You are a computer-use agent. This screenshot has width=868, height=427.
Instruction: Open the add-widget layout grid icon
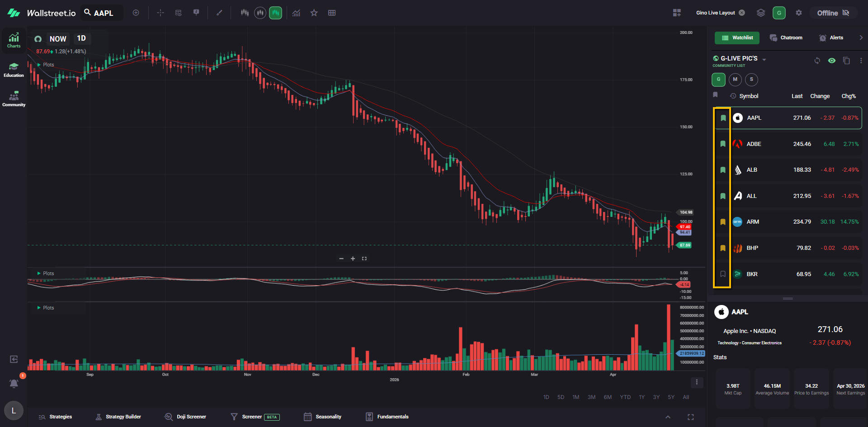(676, 13)
